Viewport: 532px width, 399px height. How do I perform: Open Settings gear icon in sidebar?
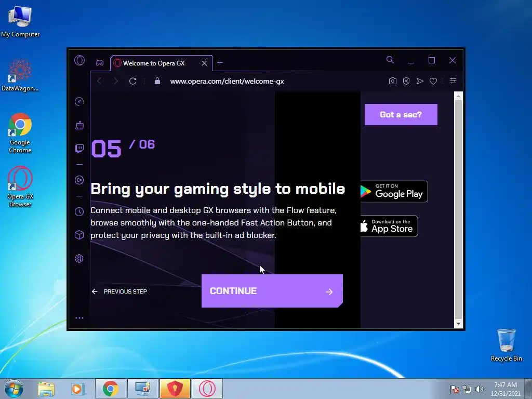point(79,259)
